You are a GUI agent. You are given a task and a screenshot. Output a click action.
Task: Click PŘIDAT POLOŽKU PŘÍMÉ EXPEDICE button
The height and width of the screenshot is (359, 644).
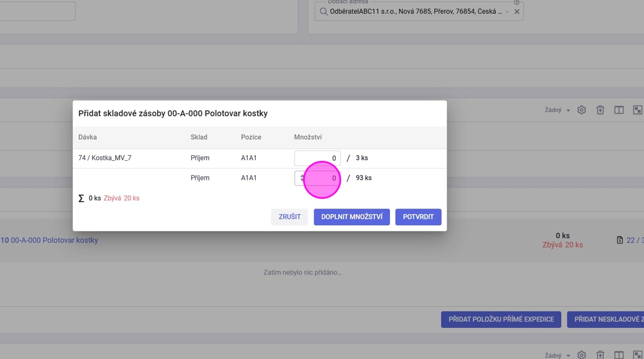[x=501, y=319]
